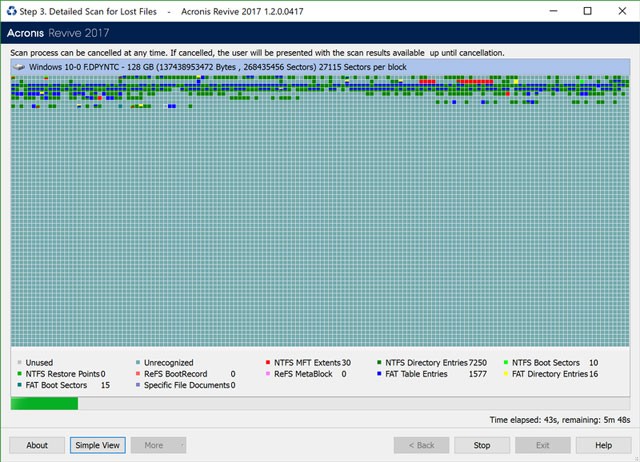This screenshot has width=640, height=462.
Task: Click the app icon in title bar
Action: [11, 11]
